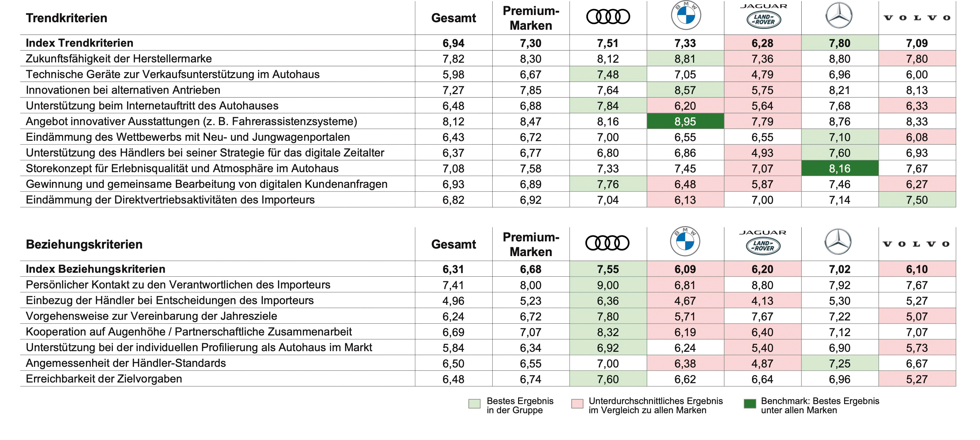Click Jaguar Land Rover logo in lower table
This screenshot has height=440, width=980.
[x=763, y=242]
